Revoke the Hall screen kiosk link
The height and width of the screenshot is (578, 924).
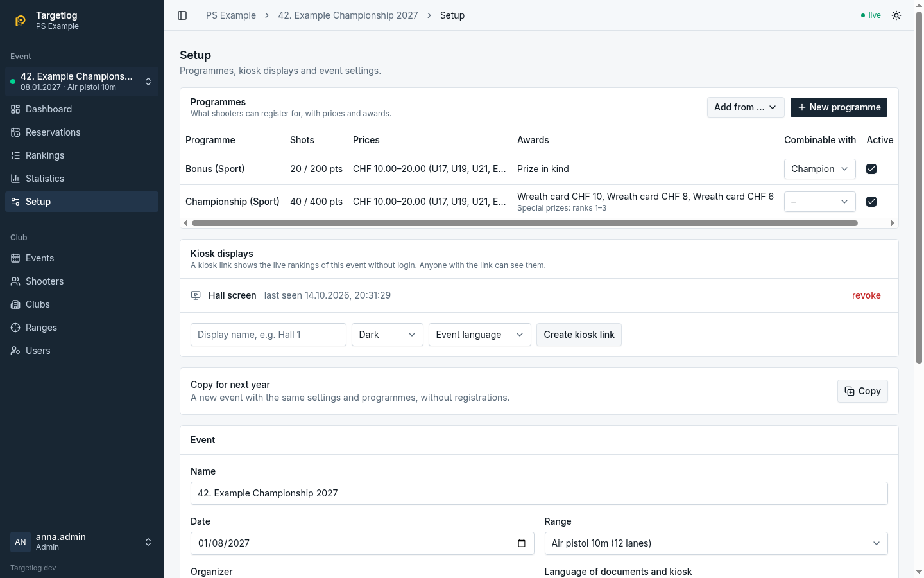click(866, 295)
